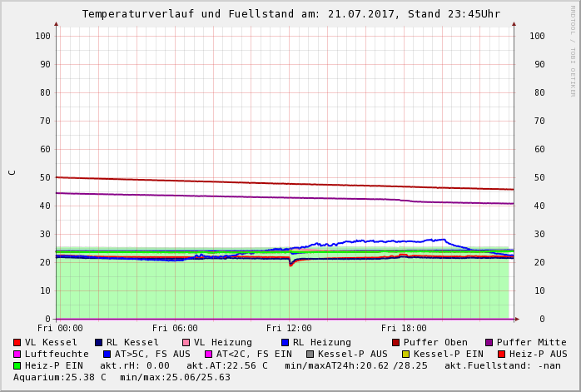The image size is (581, 392).
Task: Select the green Heiz-P EIN legend swatch
Action: (17, 366)
